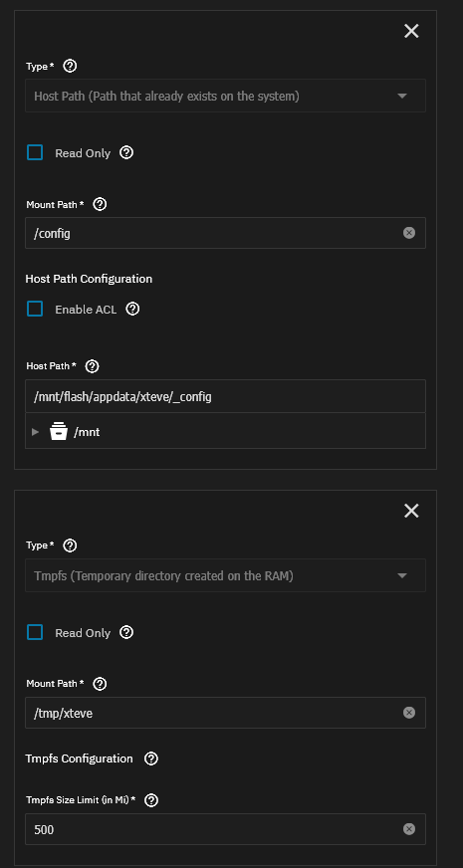
Task: Show help for Tmpfs Configuration
Action: click(151, 759)
